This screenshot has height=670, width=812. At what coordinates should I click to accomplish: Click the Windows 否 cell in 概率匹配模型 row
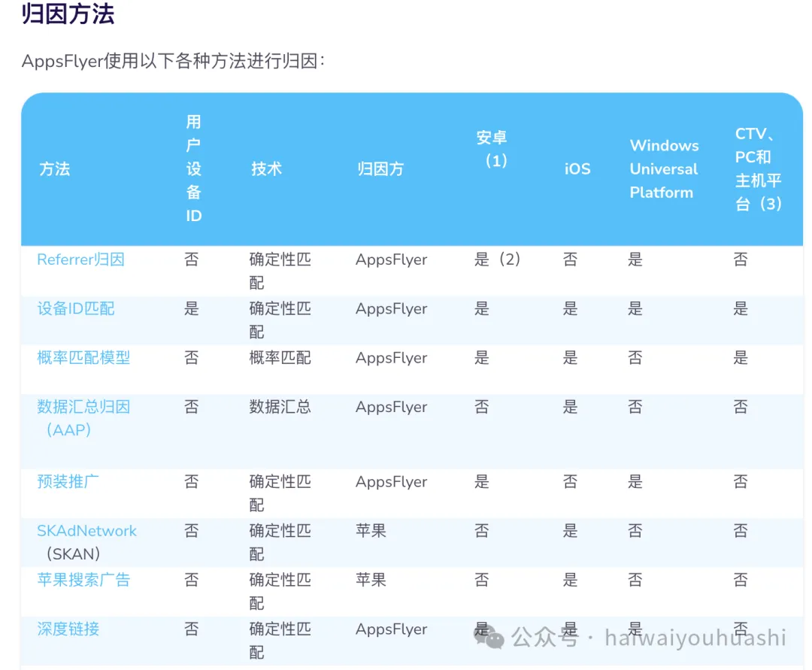635,358
